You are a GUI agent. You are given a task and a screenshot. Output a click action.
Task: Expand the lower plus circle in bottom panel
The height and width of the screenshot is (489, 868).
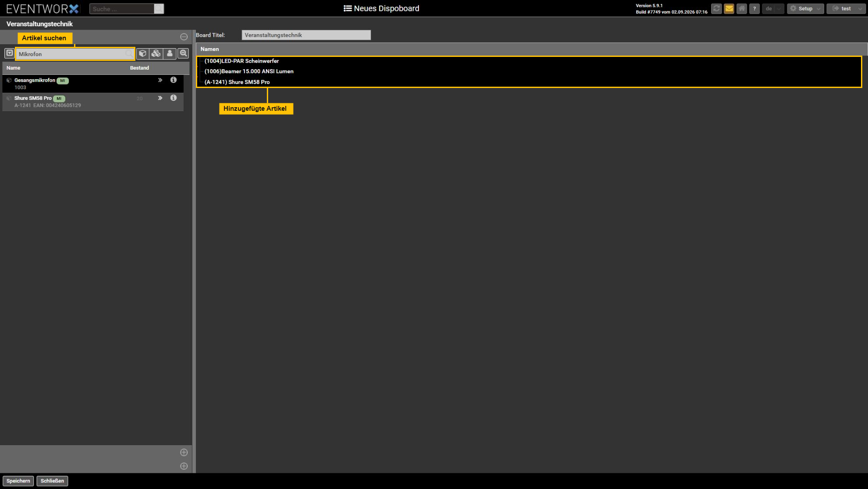[184, 466]
